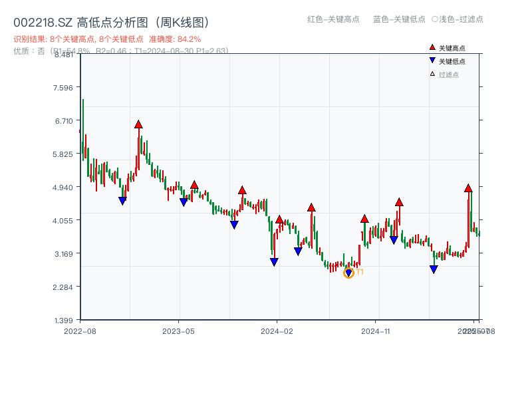
Task: Select the orange T1 circle marker on chart
Action: pyautogui.click(x=348, y=273)
